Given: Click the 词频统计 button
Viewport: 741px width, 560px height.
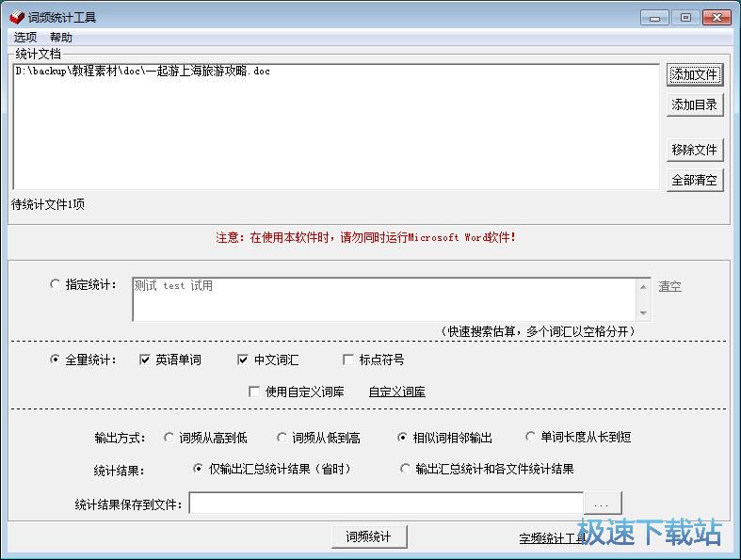Looking at the screenshot, I should (x=369, y=536).
